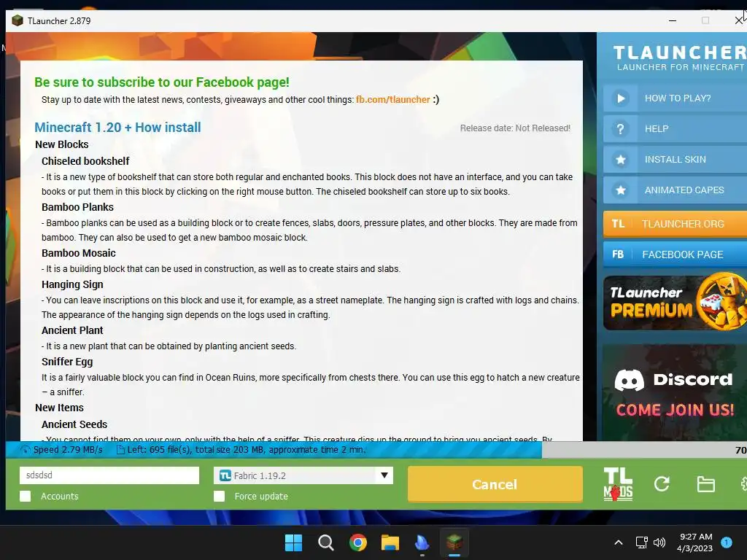Image resolution: width=747 pixels, height=560 pixels.
Task: Open the TL Mods icon
Action: click(618, 484)
